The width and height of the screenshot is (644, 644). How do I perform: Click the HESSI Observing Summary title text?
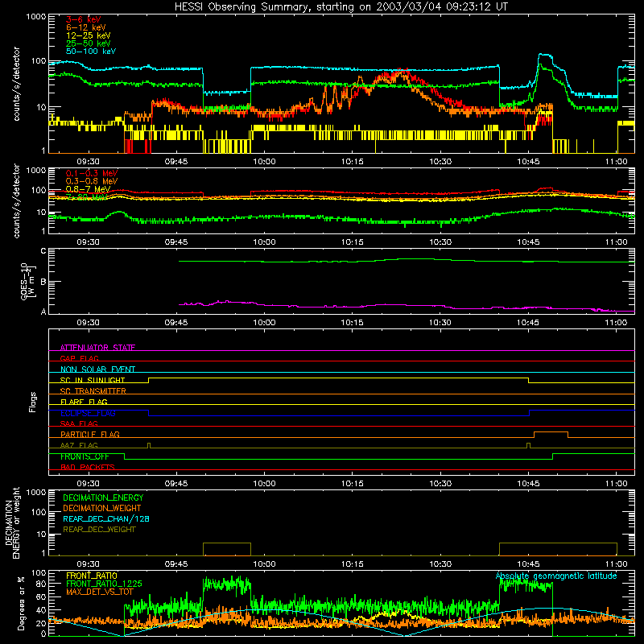(341, 7)
